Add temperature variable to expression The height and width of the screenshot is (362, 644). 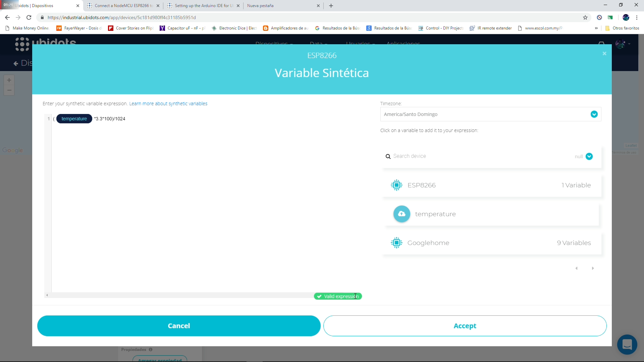click(x=492, y=214)
